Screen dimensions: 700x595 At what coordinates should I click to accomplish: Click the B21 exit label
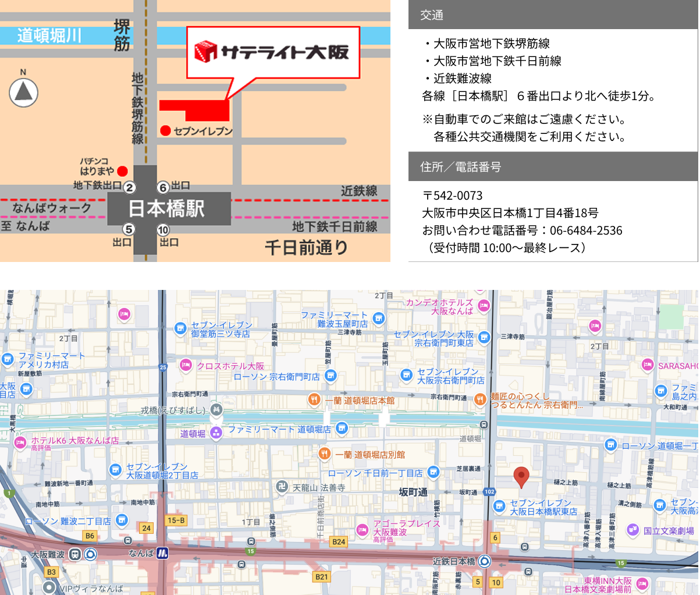point(321,576)
